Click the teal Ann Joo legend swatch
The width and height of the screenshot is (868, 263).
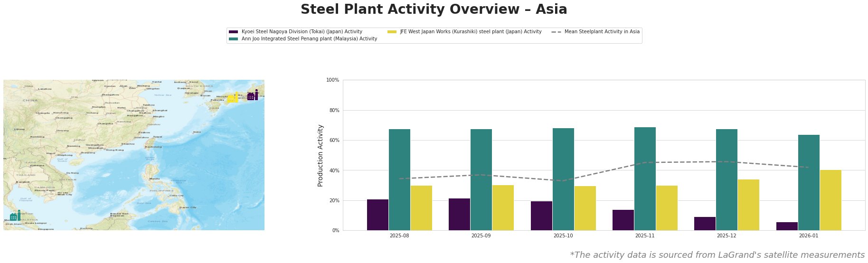(234, 39)
